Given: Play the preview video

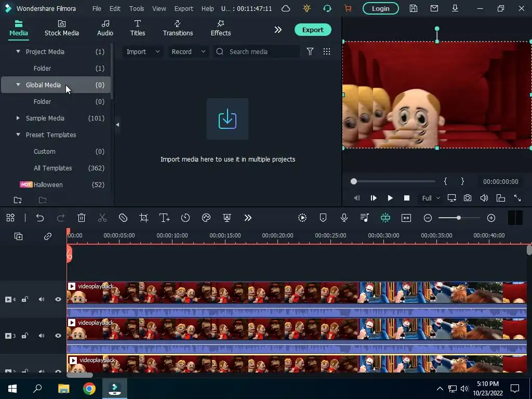Looking at the screenshot, I should (x=390, y=198).
